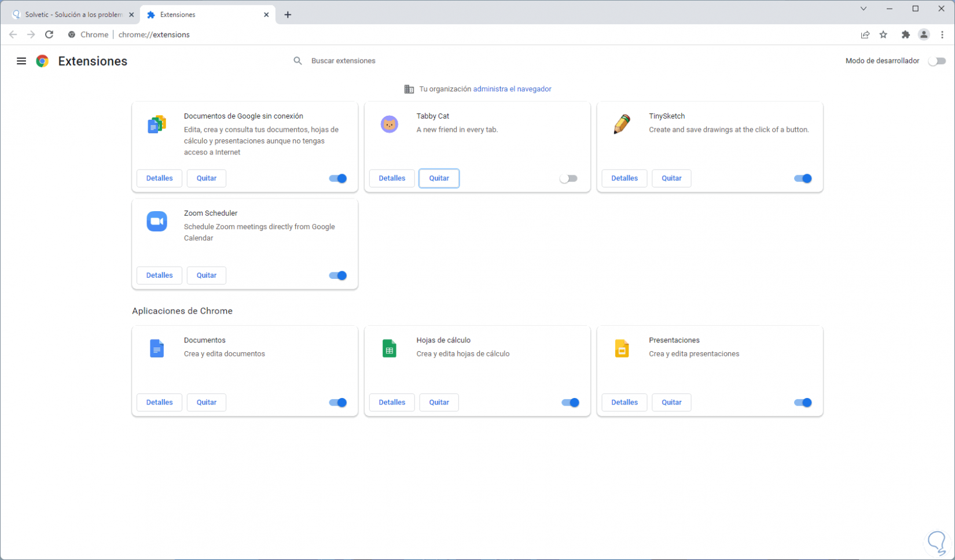Open Detalles for Documentos de Google sin conexión
Image resolution: width=955 pixels, height=560 pixels.
click(x=159, y=178)
